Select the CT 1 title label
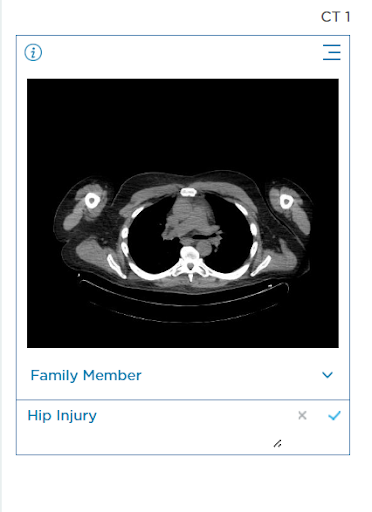The width and height of the screenshot is (372, 512). pos(335,17)
